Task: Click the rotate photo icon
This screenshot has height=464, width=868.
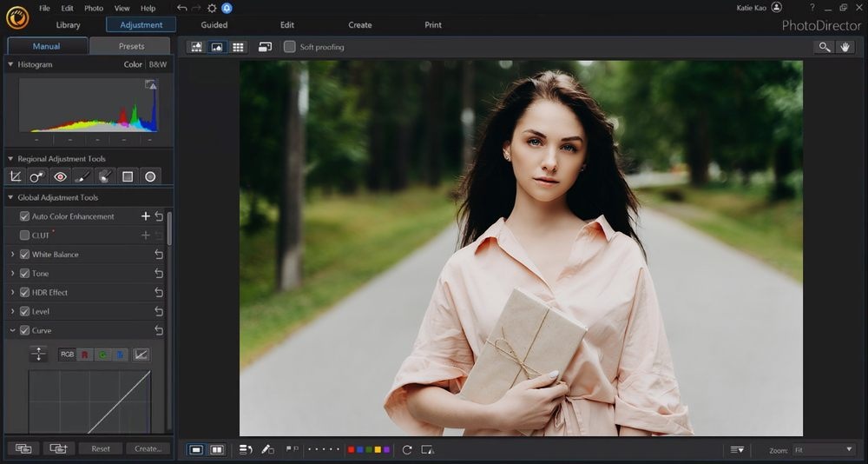Action: click(x=407, y=449)
